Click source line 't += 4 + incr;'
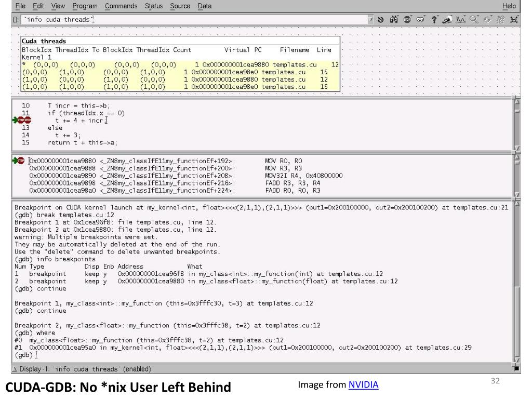532x399 pixels. [81, 121]
